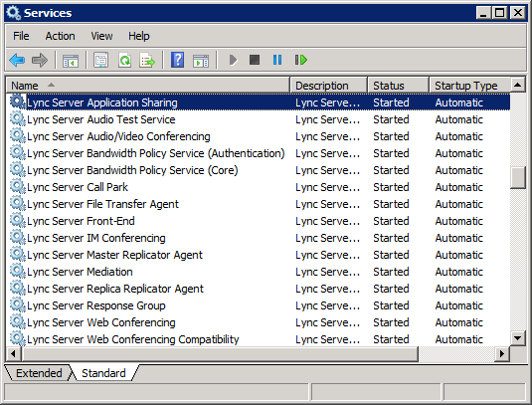Select Lync Server Front-End service name
Image resolution: width=532 pixels, height=405 pixels.
coord(81,221)
